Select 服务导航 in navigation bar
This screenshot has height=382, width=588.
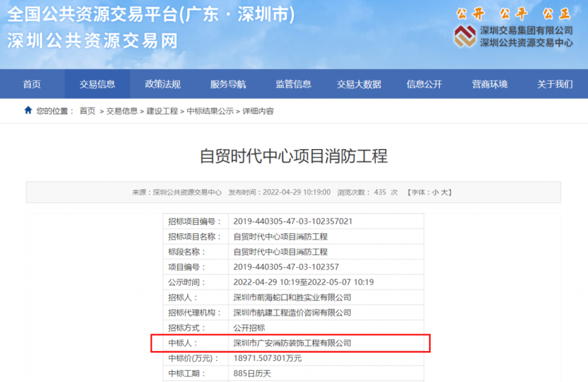pos(228,84)
